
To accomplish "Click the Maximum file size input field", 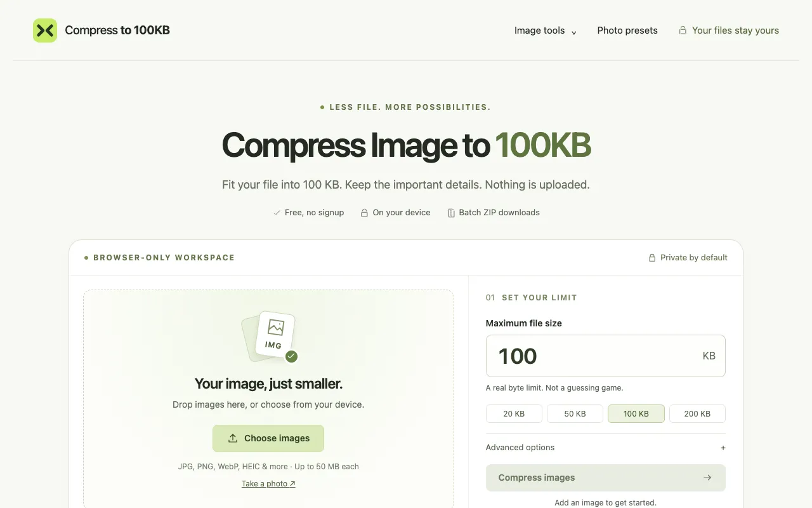I will (606, 356).
